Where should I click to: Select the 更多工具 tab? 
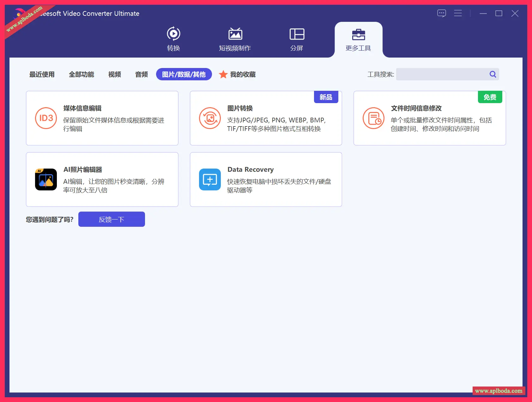tap(358, 40)
